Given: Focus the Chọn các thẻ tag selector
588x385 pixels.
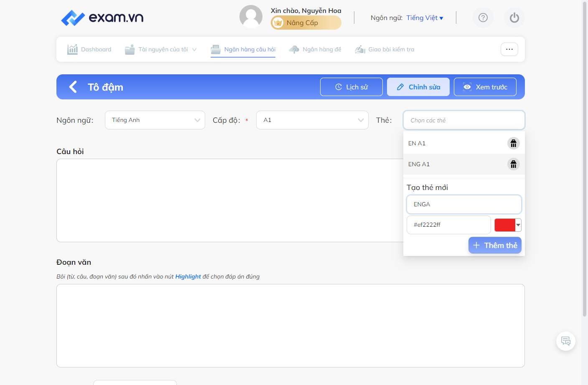Looking at the screenshot, I should (464, 120).
